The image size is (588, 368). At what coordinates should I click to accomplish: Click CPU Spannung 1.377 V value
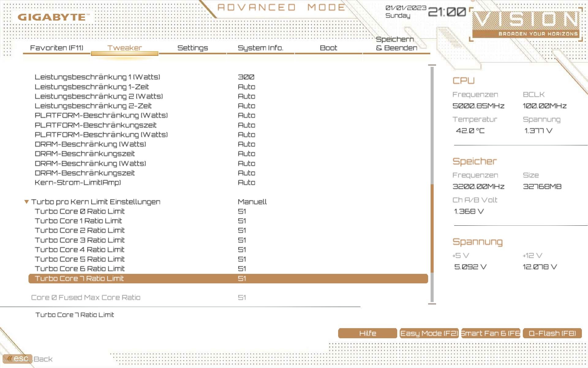tap(538, 131)
